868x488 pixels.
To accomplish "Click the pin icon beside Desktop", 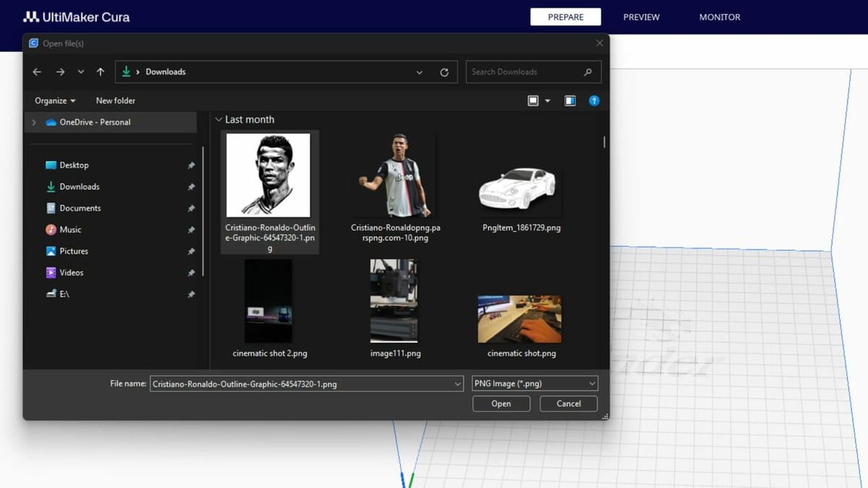I will click(x=191, y=166).
